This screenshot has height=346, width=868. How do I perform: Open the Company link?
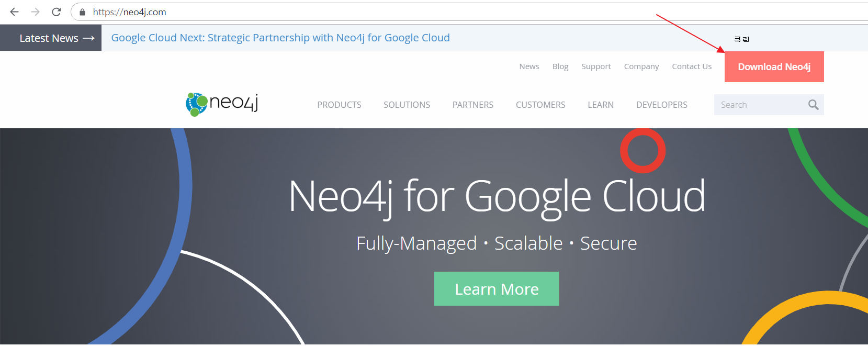click(x=641, y=66)
